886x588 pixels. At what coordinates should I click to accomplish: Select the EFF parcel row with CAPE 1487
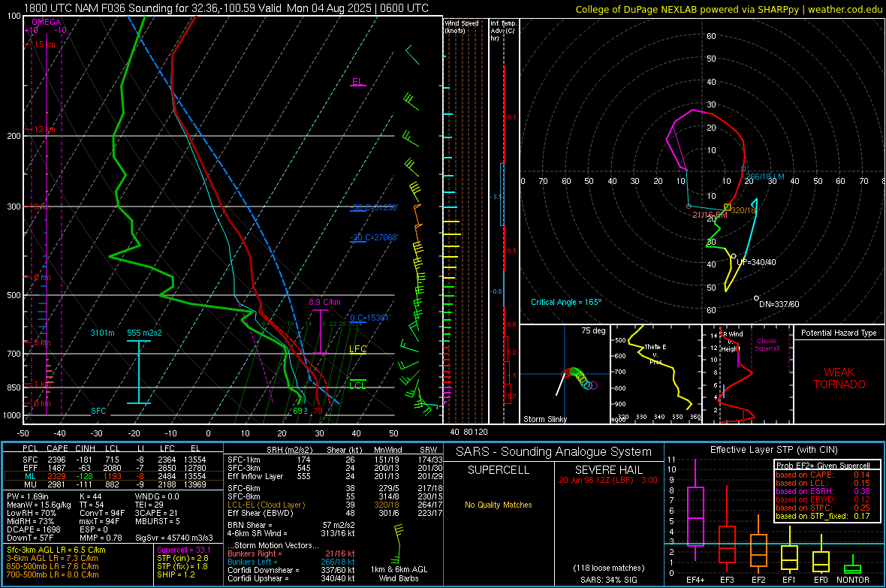(x=113, y=468)
